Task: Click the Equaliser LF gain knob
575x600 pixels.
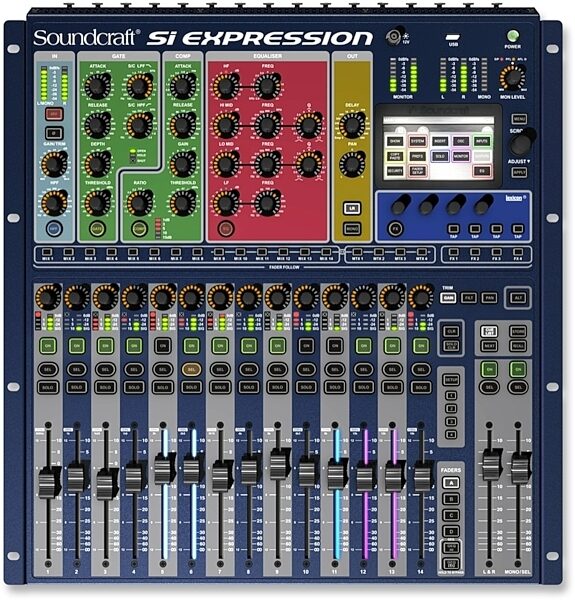Action: [x=226, y=202]
